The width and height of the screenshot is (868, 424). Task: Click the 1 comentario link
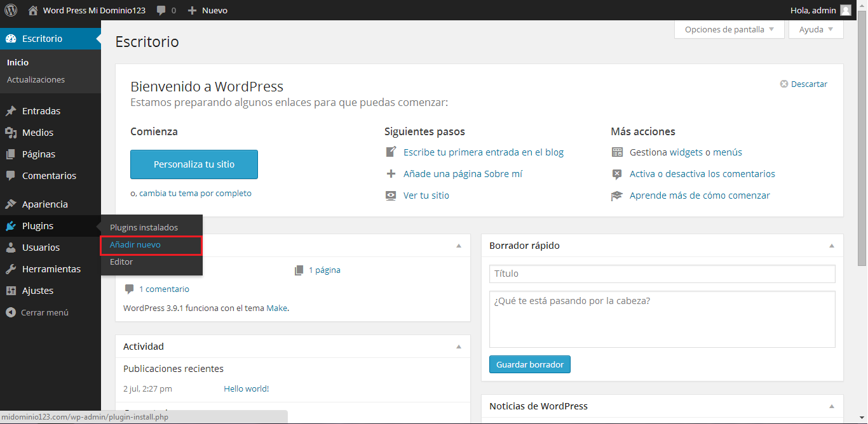coord(164,289)
